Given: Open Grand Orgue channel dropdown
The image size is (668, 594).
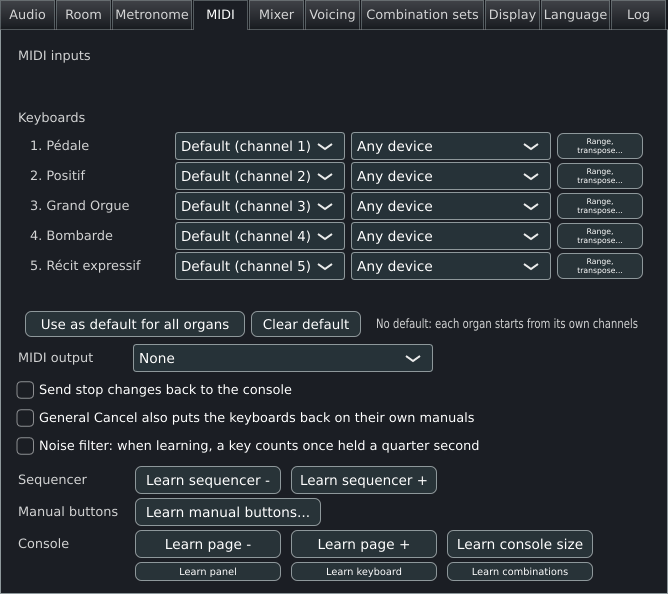Looking at the screenshot, I should pyautogui.click(x=259, y=206).
